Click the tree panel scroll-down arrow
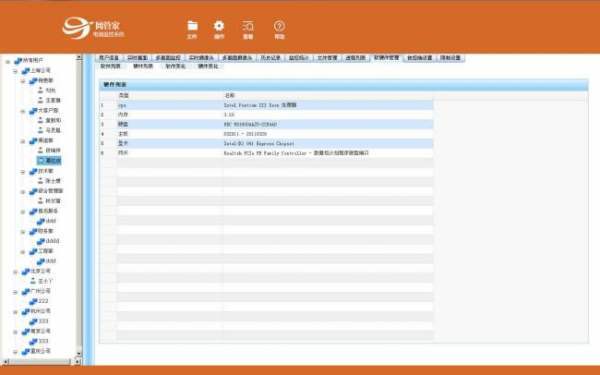Viewport: 600px width, 375px height. pyautogui.click(x=79, y=354)
